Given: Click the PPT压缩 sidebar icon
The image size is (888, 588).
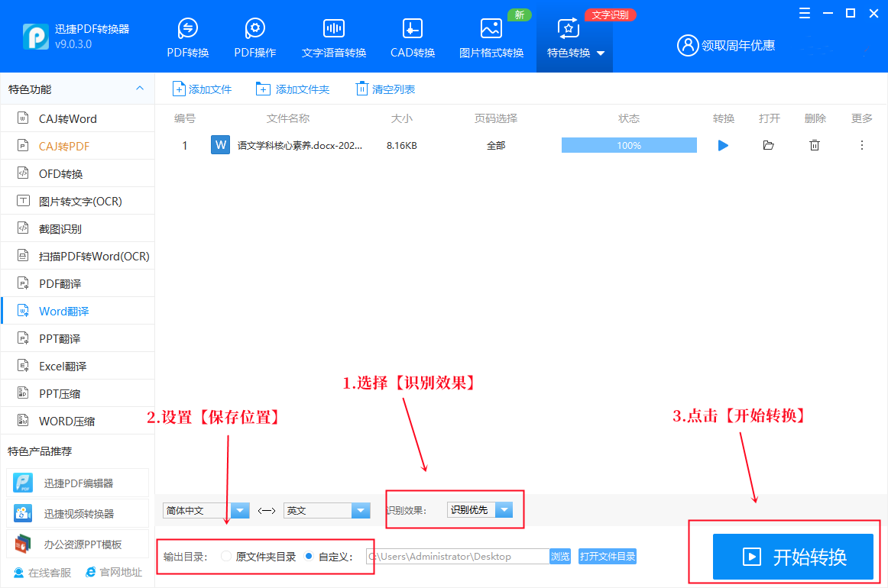Looking at the screenshot, I should pos(23,393).
